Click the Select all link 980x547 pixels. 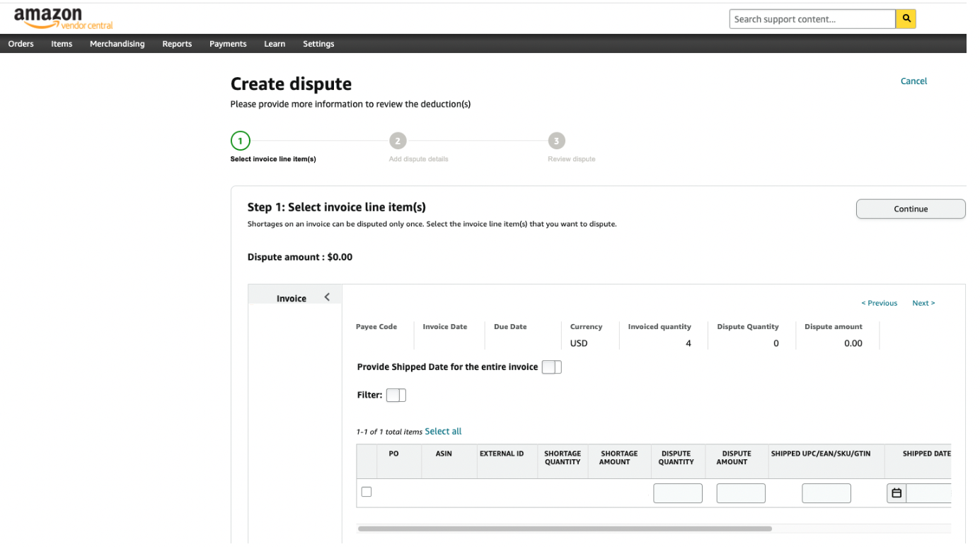point(443,431)
